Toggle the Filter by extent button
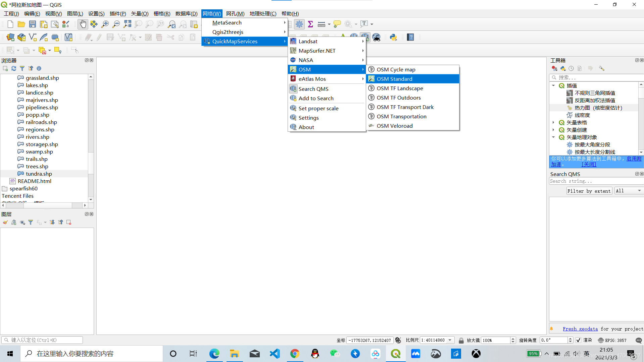644x362 pixels. click(x=589, y=191)
